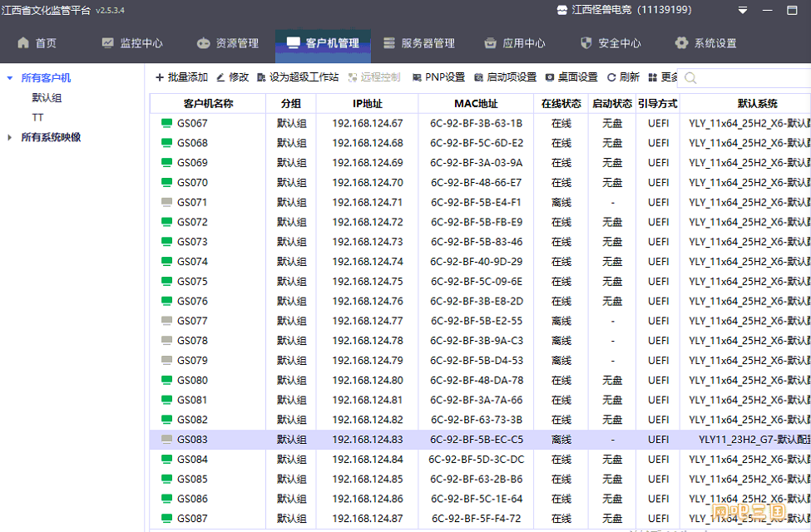The image size is (811, 532).
Task: Click the pencil icon for 修改
Action: 220,77
